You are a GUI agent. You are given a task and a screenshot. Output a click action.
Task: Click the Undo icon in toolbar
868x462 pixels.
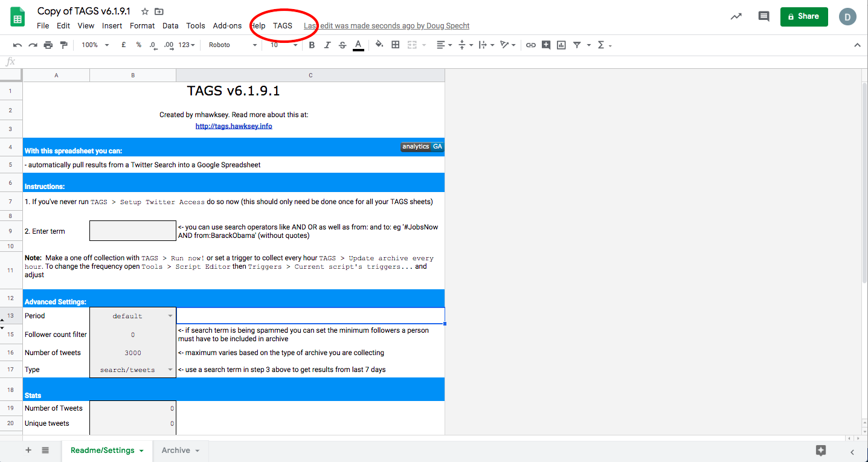18,45
